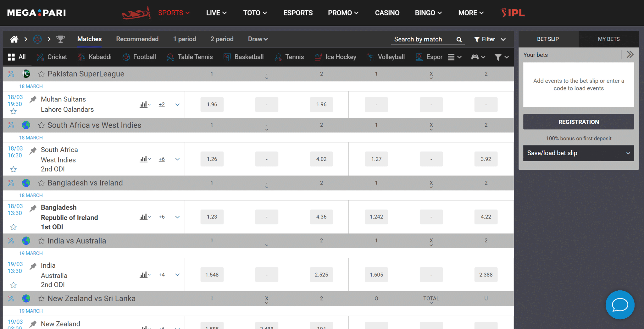Open statistics for Bangladesh match
This screenshot has height=329, width=644.
(145, 217)
